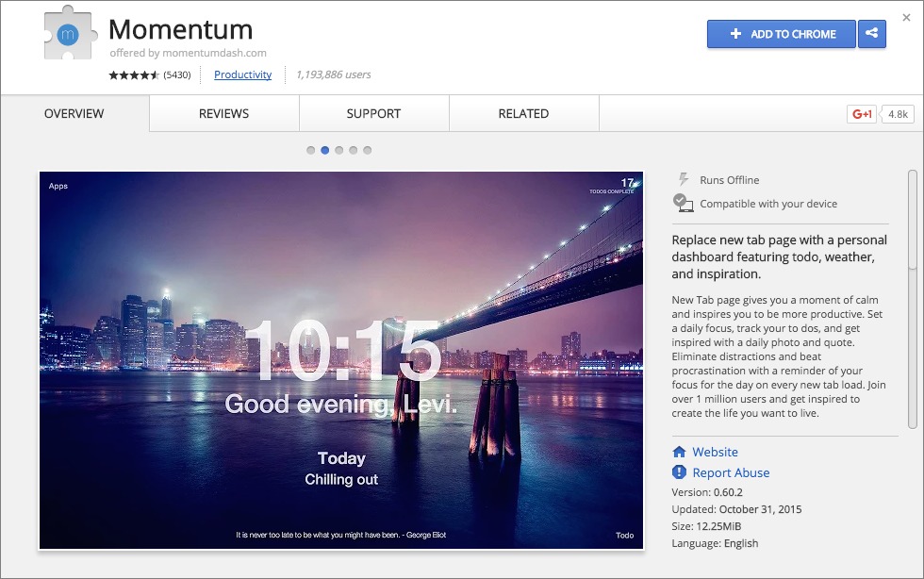Click the Version: 0.60.2 text

(707, 491)
